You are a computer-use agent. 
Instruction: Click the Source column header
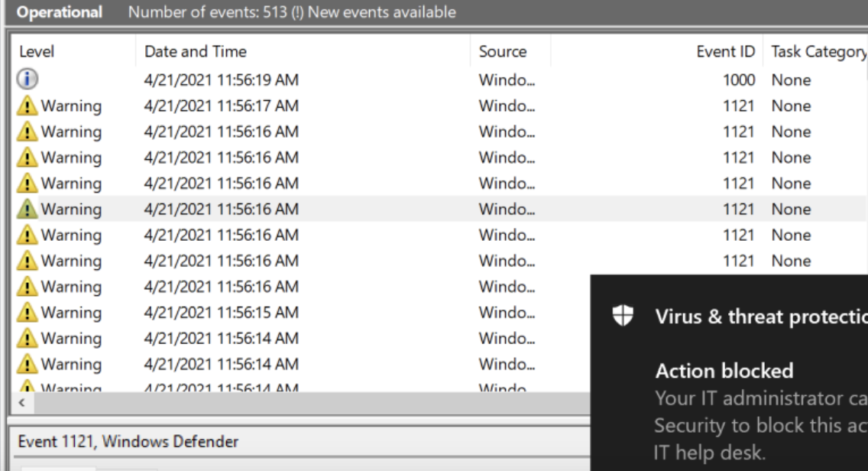click(502, 52)
